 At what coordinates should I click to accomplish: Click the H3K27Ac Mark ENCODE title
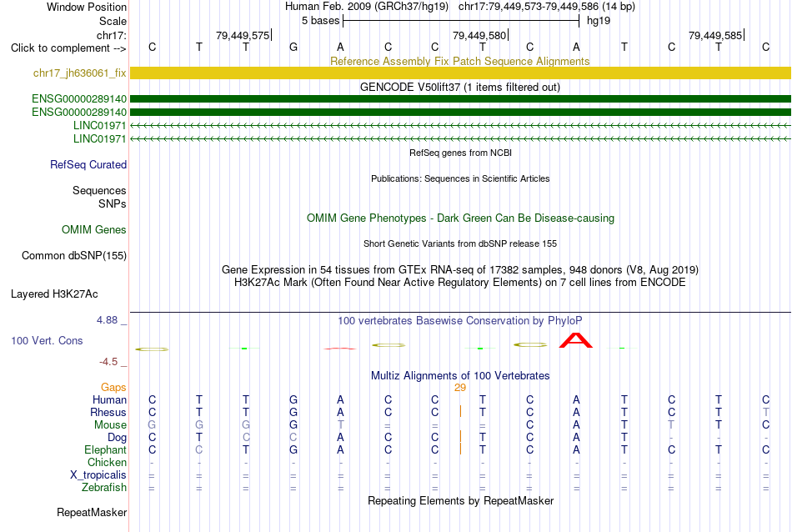(460, 283)
